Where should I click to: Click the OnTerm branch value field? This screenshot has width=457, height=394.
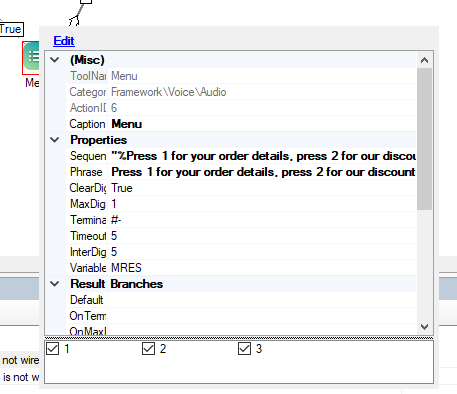(x=262, y=316)
